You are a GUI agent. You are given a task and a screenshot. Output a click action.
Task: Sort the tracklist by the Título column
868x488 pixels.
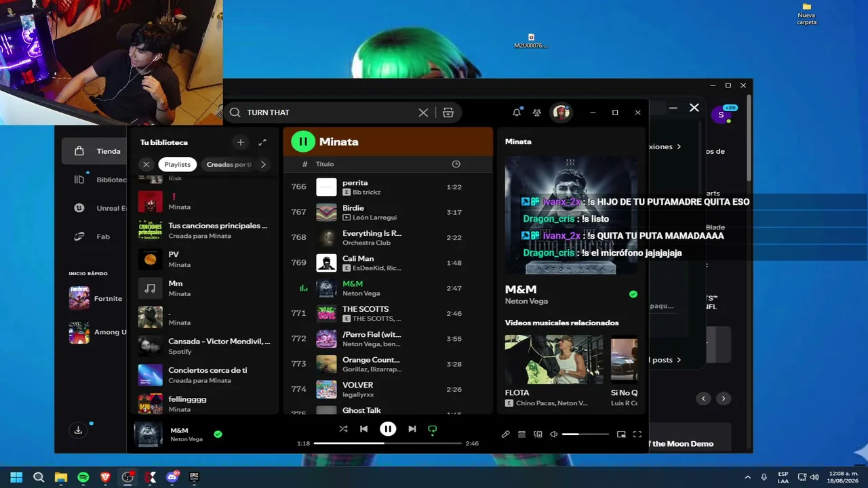tap(325, 164)
